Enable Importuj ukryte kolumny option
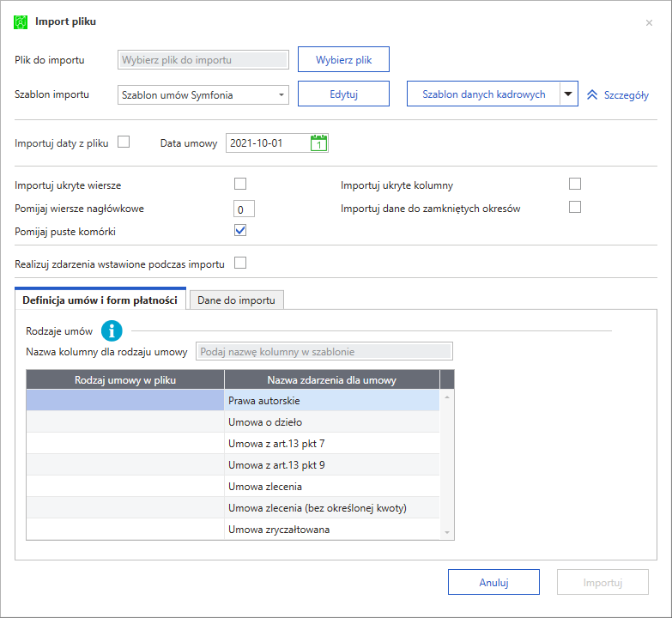 point(575,184)
